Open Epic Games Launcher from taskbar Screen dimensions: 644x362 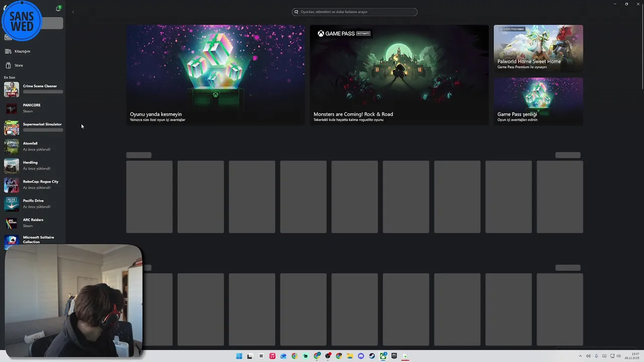click(x=394, y=356)
